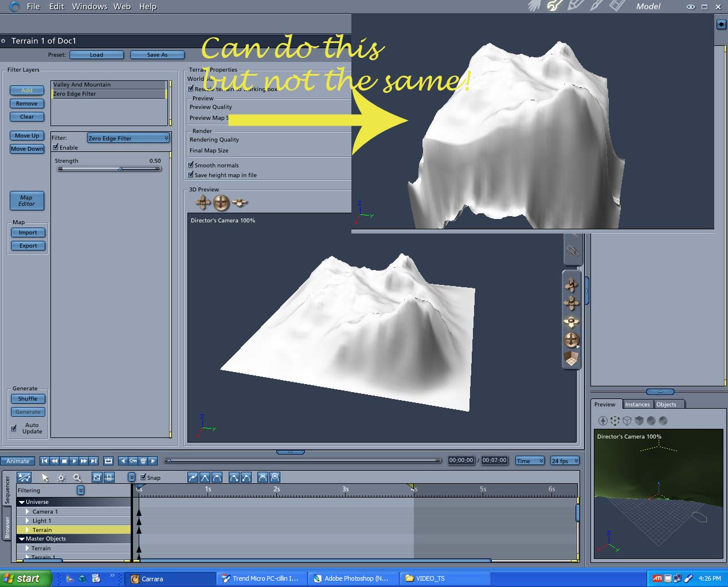Select the magnifier zoom tool in sequencer
Image resolution: width=728 pixels, height=587 pixels.
[x=77, y=478]
